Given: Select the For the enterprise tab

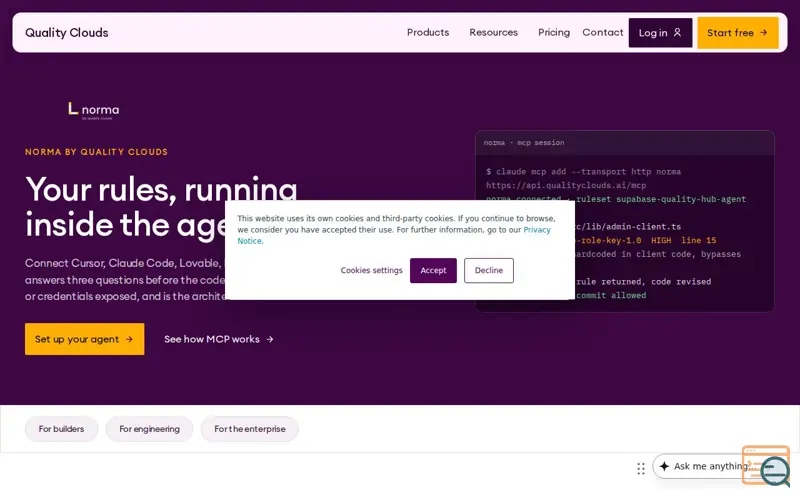Looking at the screenshot, I should [x=249, y=429].
